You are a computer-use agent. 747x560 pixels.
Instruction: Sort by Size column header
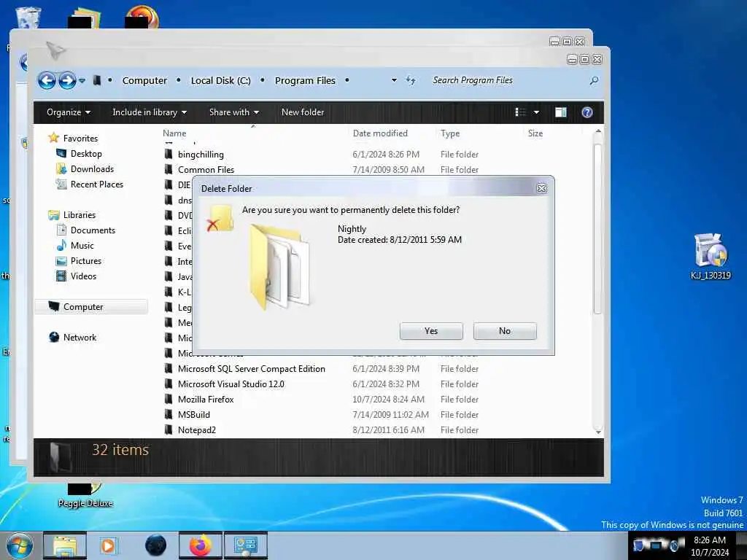pyautogui.click(x=535, y=133)
